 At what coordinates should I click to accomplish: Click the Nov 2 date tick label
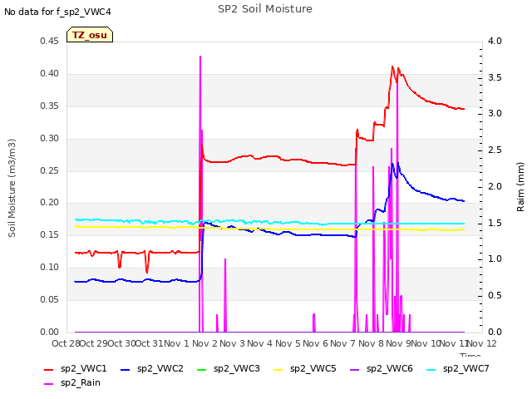point(205,343)
